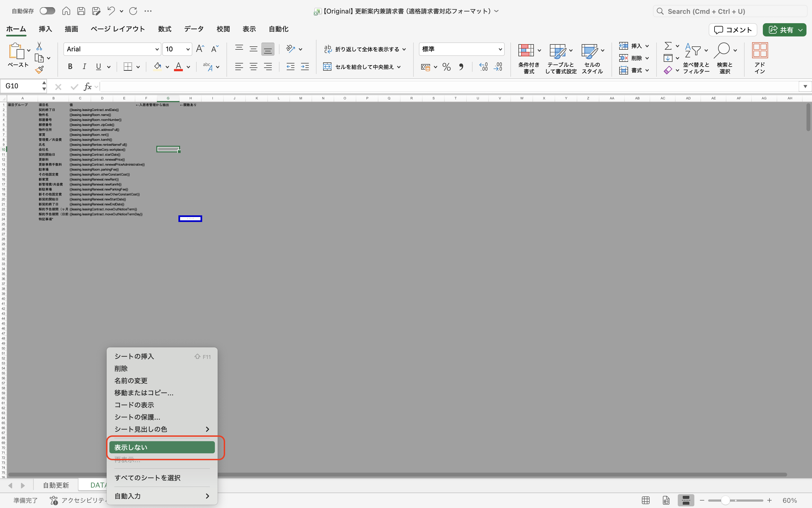
Task: Adjust the zoom slider handle
Action: coord(725,500)
